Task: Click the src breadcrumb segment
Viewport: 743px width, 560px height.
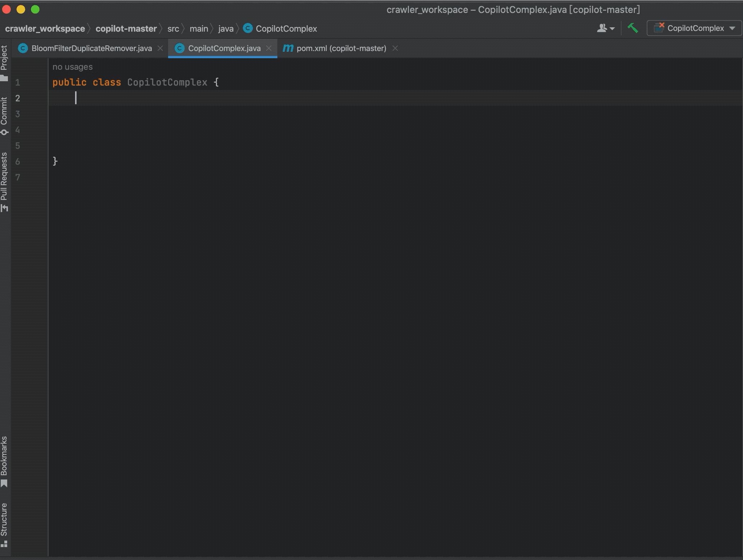Action: [173, 29]
